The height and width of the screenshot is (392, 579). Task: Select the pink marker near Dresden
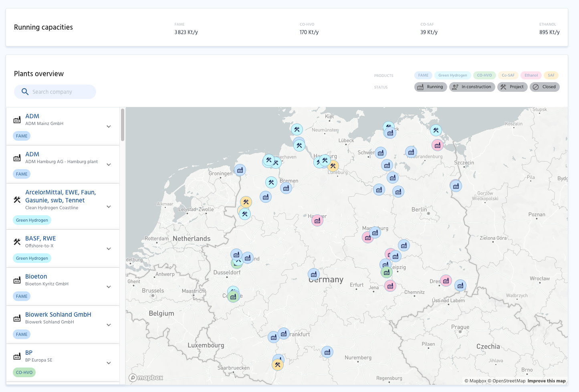pos(446,281)
